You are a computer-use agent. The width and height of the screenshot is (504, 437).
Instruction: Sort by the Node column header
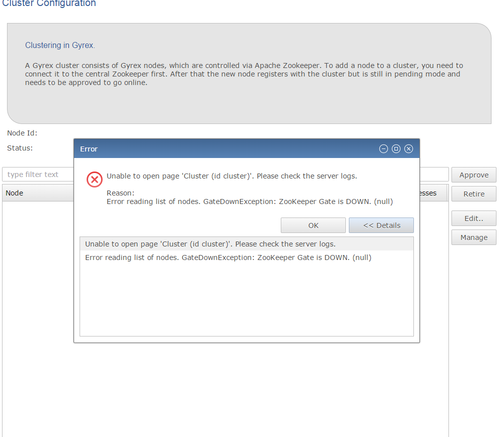point(38,193)
